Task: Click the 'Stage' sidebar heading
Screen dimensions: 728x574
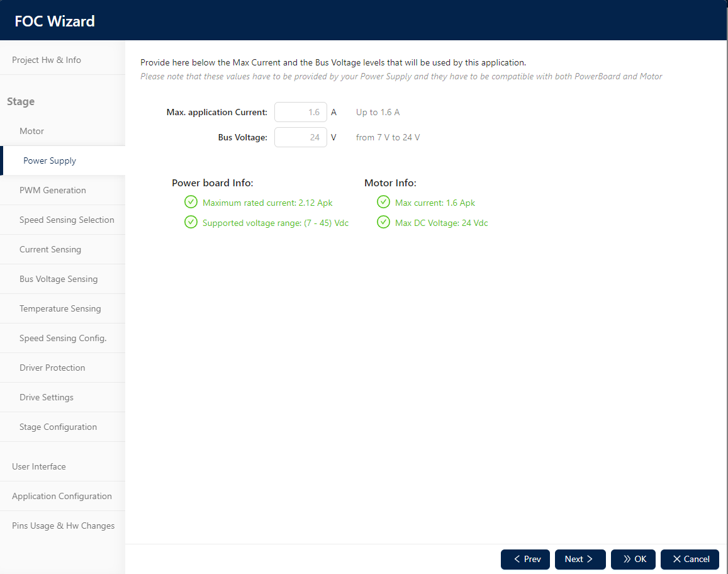Action: (x=21, y=102)
